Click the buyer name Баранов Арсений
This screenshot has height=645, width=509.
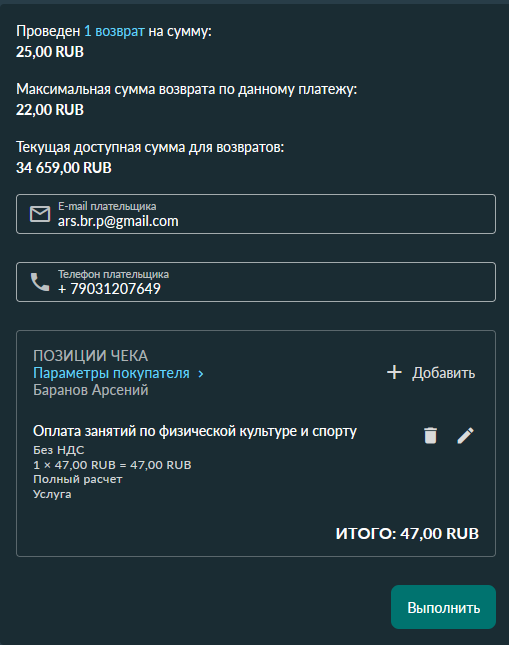[91, 390]
